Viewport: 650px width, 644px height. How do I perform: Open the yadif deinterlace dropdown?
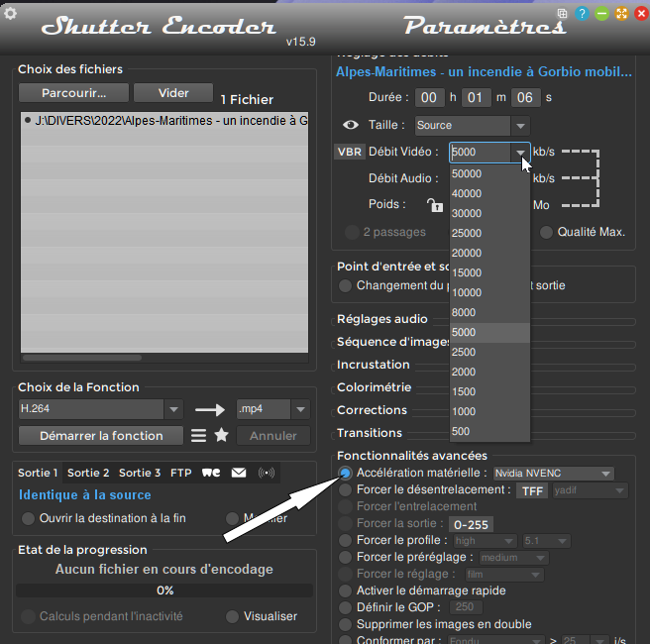coord(590,490)
